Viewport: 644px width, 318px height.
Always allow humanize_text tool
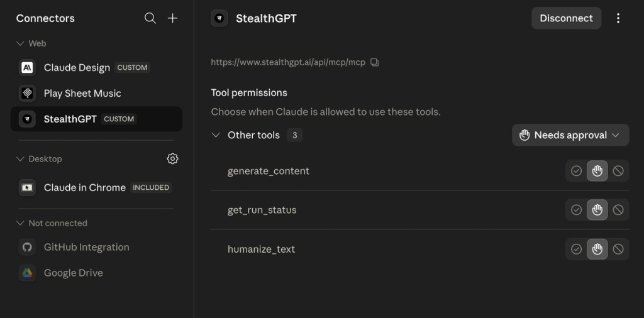(x=576, y=249)
